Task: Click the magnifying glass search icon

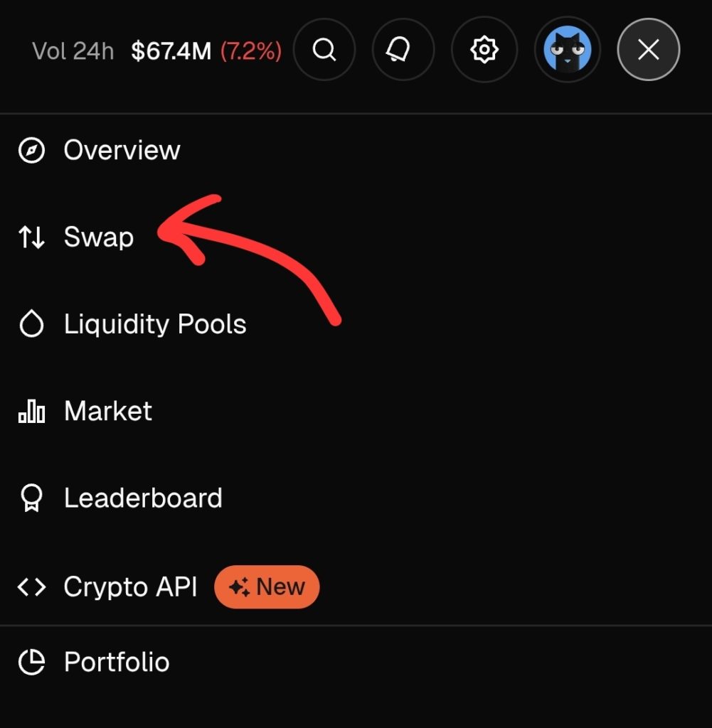Action: (x=324, y=50)
